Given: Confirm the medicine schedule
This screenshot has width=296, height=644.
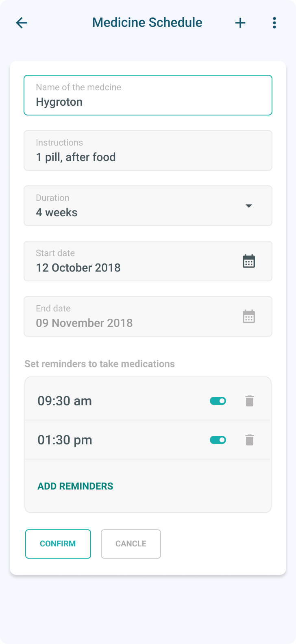Looking at the screenshot, I should (58, 544).
